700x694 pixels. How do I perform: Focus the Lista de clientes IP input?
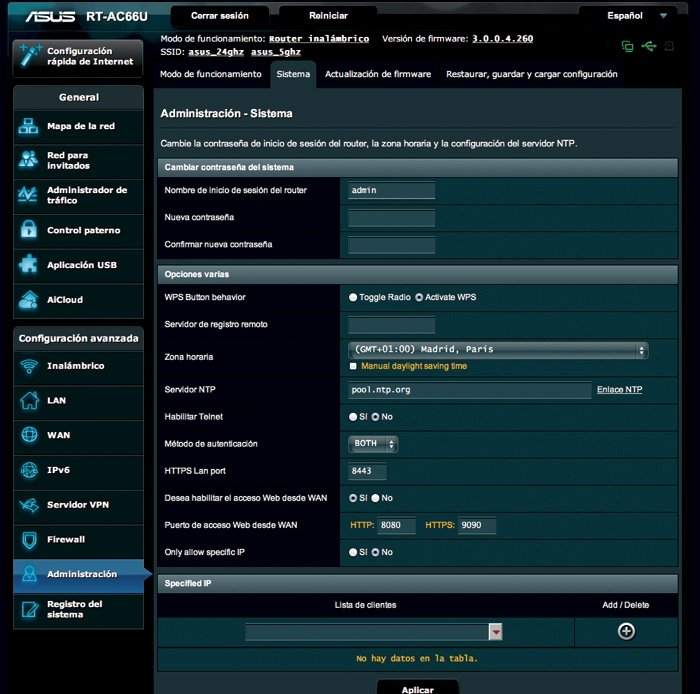coord(367,632)
